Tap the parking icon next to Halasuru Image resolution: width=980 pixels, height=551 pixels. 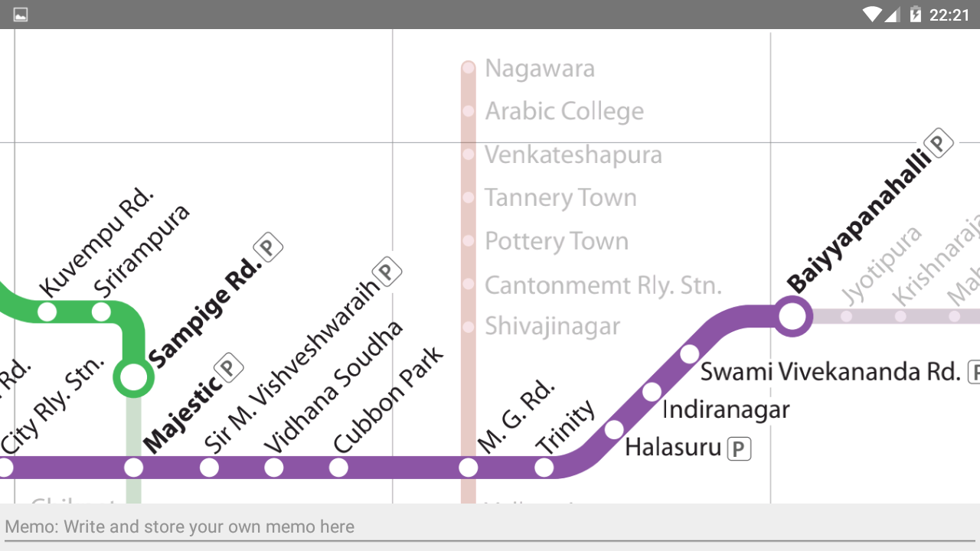pyautogui.click(x=739, y=449)
